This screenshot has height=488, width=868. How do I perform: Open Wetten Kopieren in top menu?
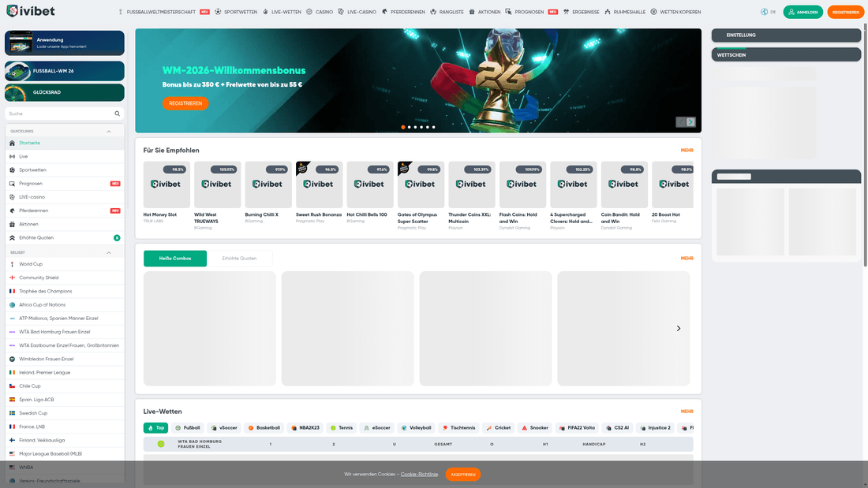[675, 12]
